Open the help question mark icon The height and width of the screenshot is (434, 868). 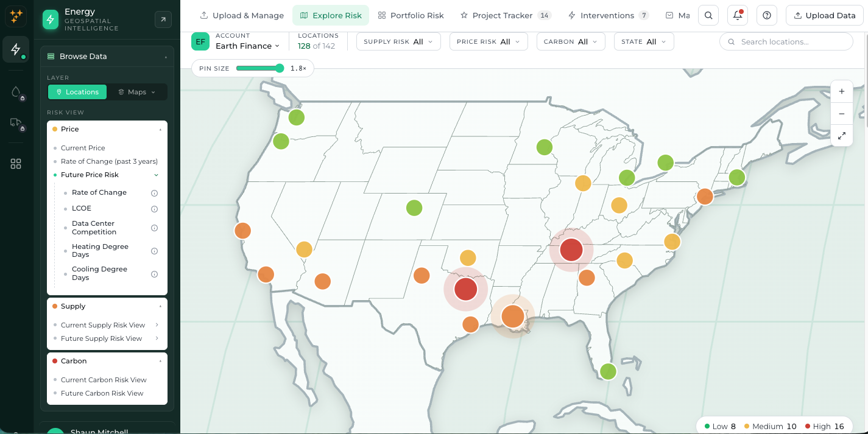click(x=767, y=15)
